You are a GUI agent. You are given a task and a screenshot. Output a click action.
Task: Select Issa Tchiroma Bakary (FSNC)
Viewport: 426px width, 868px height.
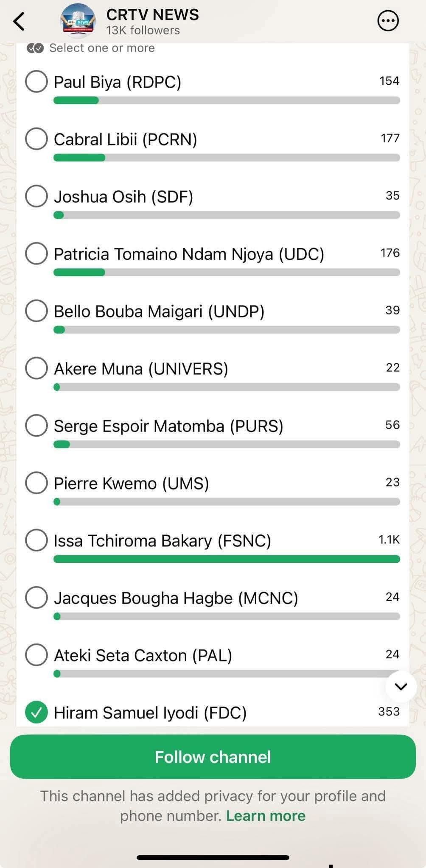36,540
